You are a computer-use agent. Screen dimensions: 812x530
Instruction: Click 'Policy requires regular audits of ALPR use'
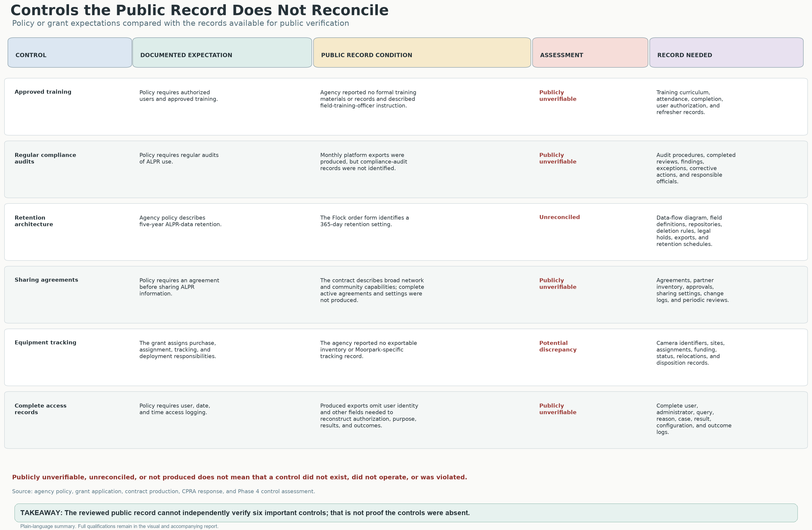[179, 158]
